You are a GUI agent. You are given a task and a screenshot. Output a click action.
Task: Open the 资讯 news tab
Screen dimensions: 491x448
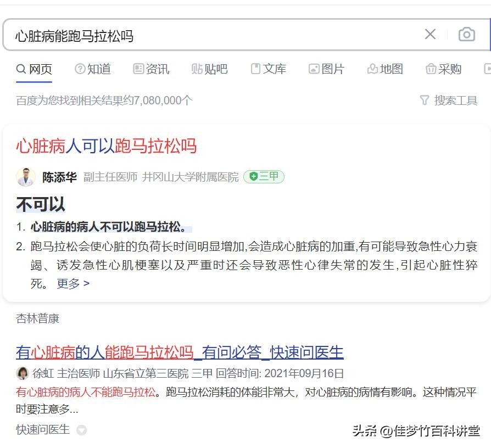[x=152, y=69]
